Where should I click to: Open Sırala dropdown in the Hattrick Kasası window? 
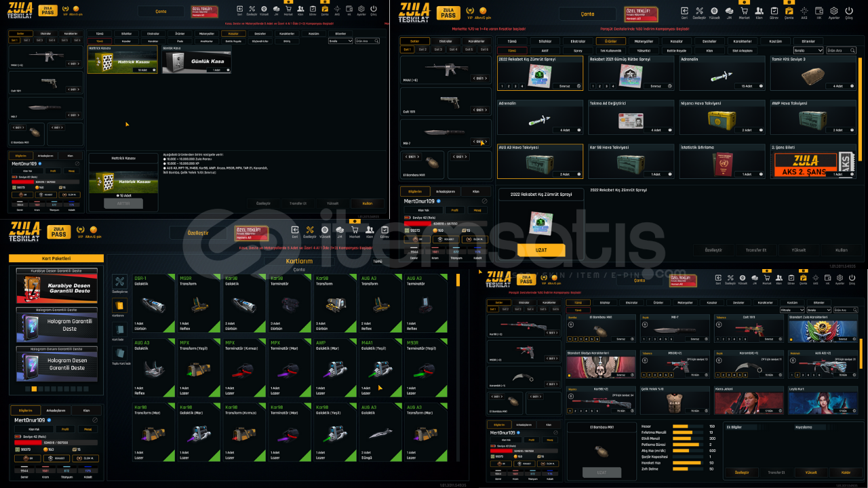[x=340, y=41]
